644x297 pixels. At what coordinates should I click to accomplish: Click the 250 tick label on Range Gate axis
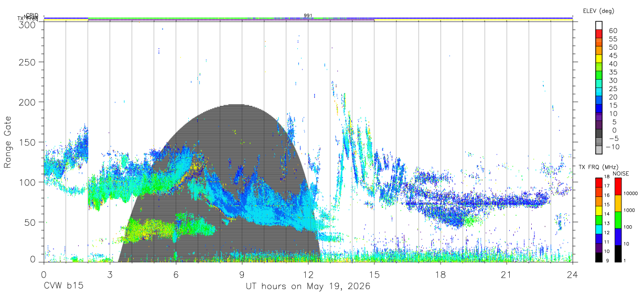click(x=28, y=62)
